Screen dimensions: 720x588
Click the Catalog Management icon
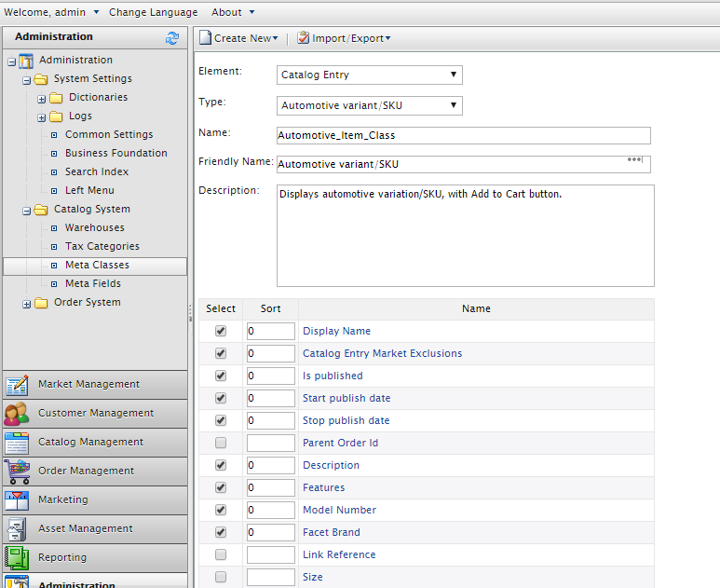coord(17,443)
